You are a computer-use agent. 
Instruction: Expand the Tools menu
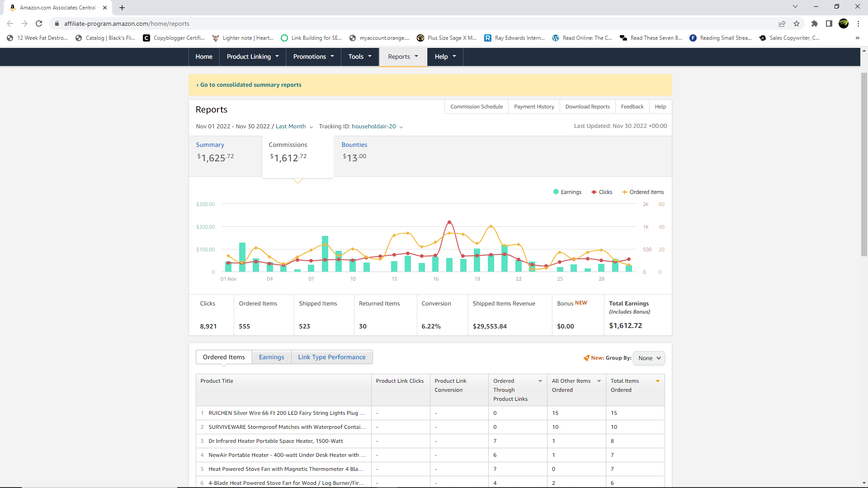(360, 56)
